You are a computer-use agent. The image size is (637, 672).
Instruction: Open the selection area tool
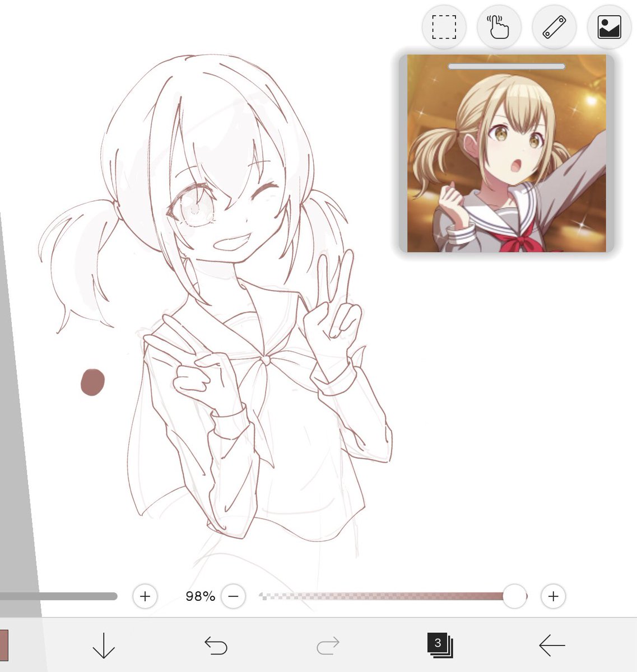coord(444,27)
